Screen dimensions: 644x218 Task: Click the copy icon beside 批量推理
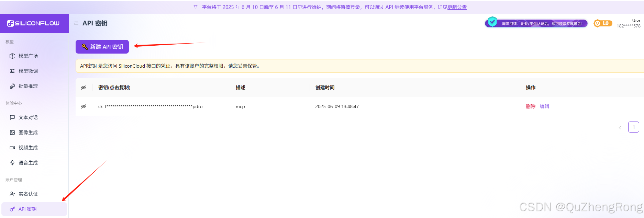pyautogui.click(x=12, y=86)
